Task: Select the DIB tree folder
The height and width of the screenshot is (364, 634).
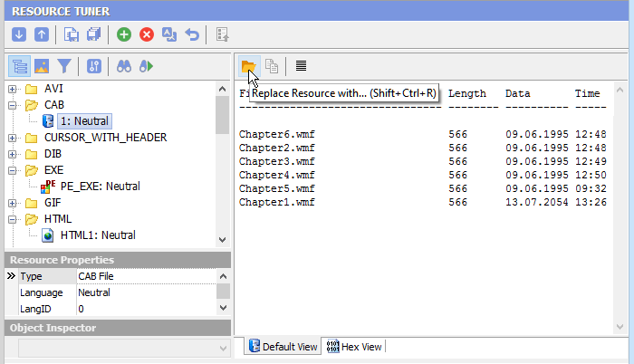Action: (x=53, y=154)
